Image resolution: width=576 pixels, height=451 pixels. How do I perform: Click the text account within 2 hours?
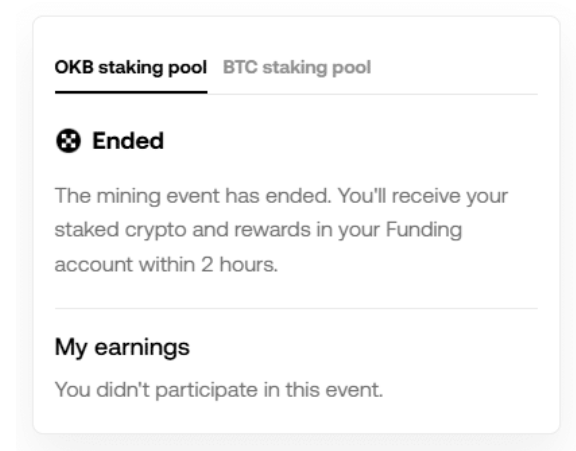pyautogui.click(x=166, y=264)
